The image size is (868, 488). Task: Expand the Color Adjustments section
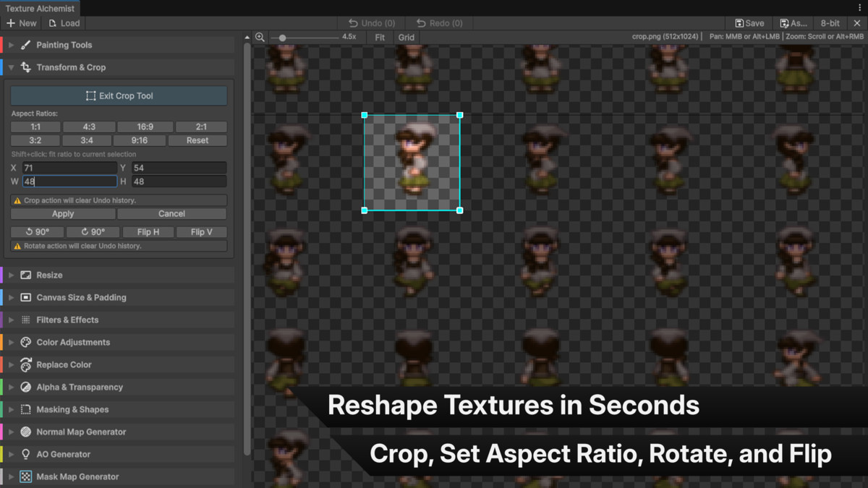tap(11, 343)
